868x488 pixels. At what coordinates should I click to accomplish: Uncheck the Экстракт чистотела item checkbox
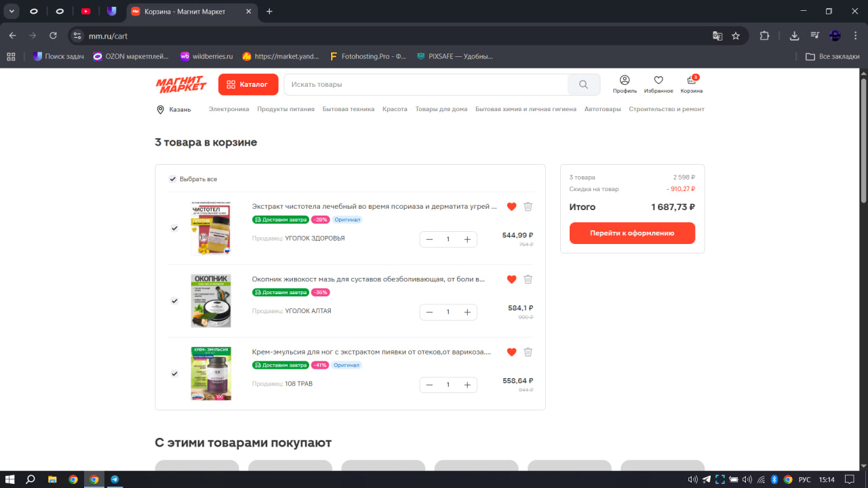click(174, 228)
